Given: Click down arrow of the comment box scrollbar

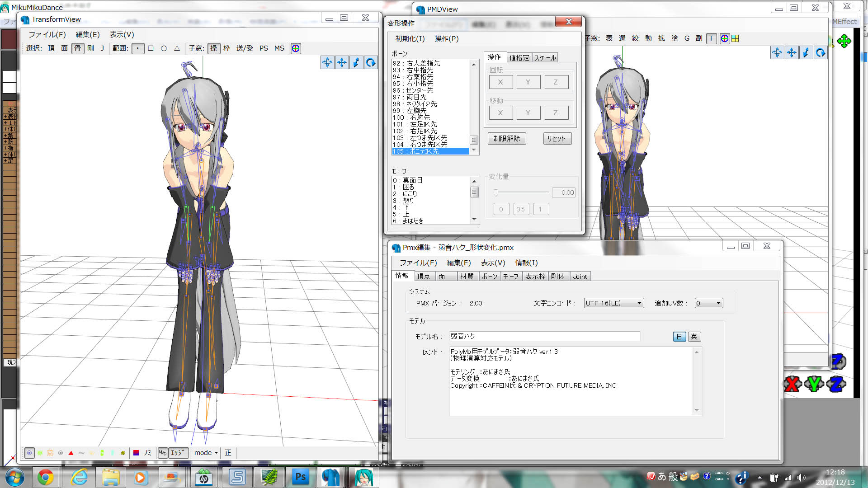Looking at the screenshot, I should [697, 410].
